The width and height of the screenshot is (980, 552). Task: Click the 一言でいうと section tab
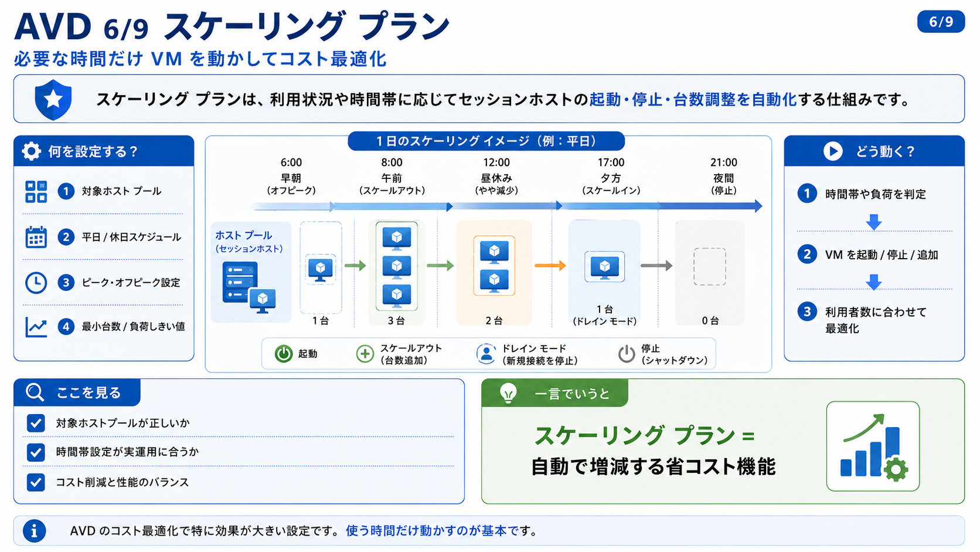[554, 393]
